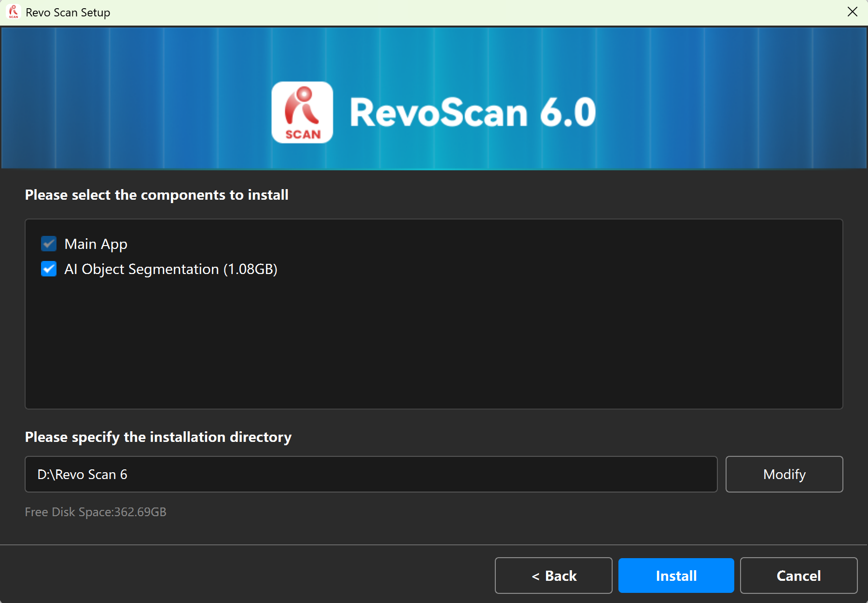Click the 'Free Disk Space:362.69GB' text

pyautogui.click(x=96, y=512)
